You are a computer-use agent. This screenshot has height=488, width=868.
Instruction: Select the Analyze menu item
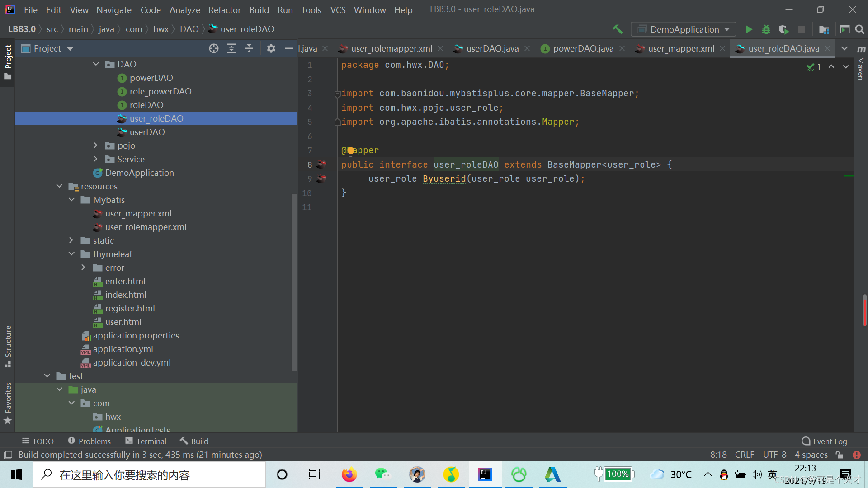(183, 9)
